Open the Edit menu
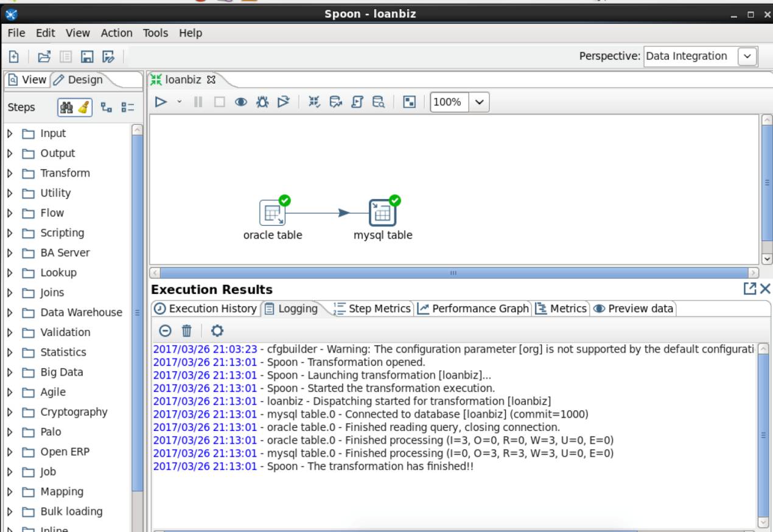This screenshot has height=532, width=773. point(44,33)
